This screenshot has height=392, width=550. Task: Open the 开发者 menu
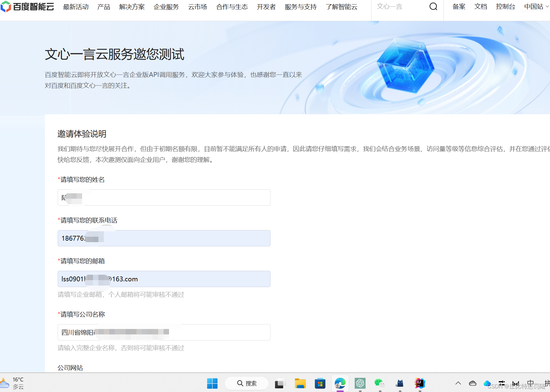pyautogui.click(x=266, y=7)
